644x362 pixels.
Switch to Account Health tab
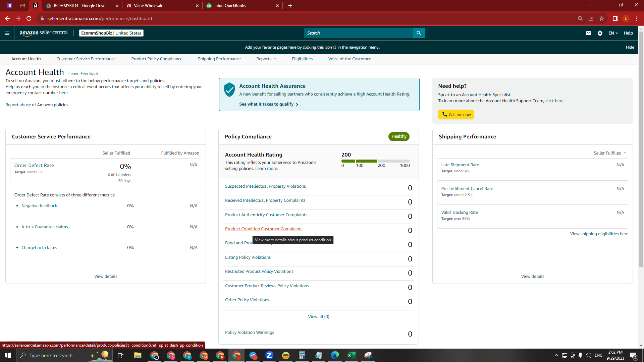click(x=26, y=59)
